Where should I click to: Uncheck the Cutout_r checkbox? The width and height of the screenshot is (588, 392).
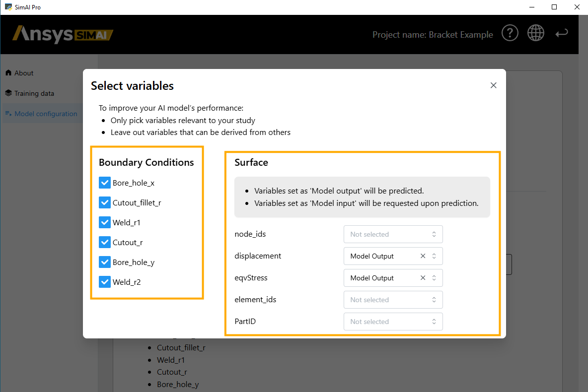coord(104,242)
